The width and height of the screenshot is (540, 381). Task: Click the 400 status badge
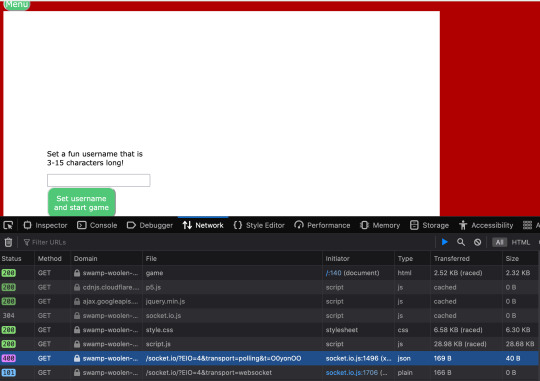point(9,359)
